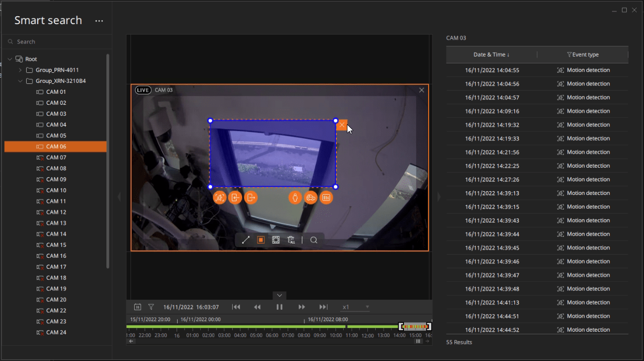Toggle the include area rectangle tool
This screenshot has height=361, width=644.
click(x=260, y=239)
